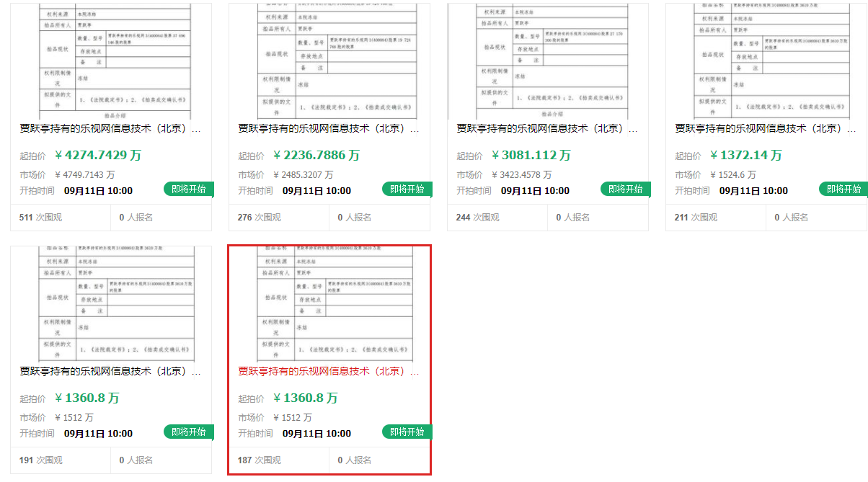Open the title link of the 191次围观 auction
868x482 pixels.
click(x=111, y=372)
